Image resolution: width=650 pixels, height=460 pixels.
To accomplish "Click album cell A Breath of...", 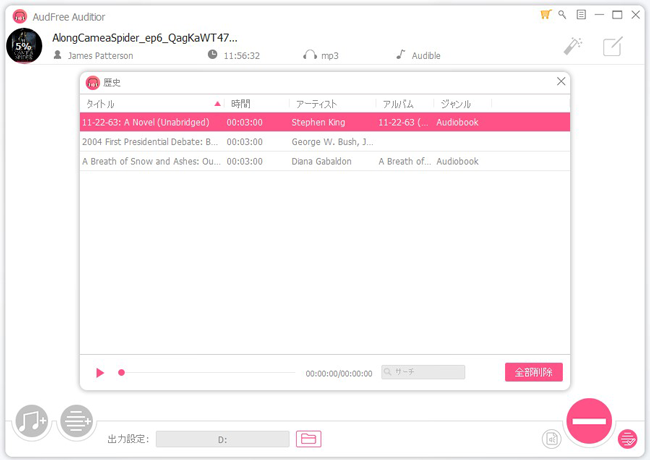I will (x=405, y=161).
